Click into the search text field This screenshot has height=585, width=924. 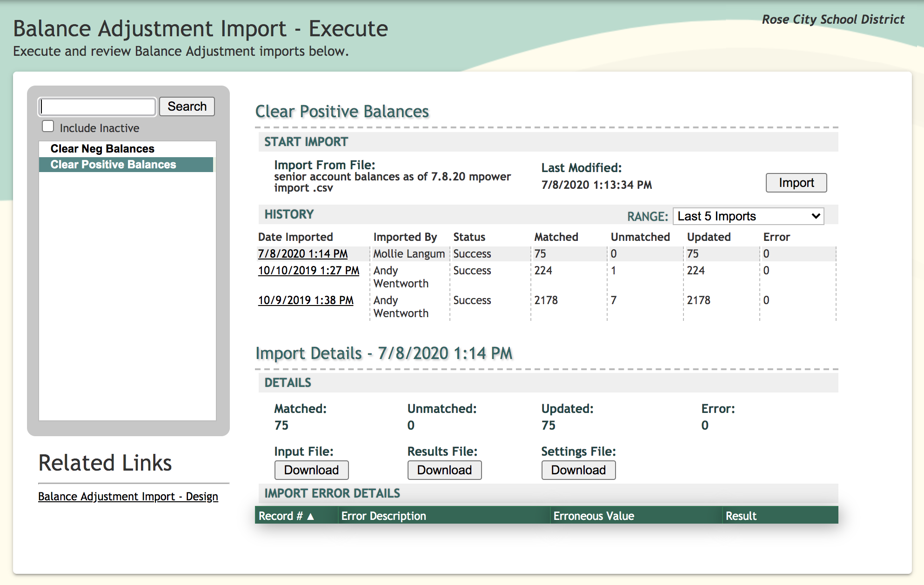pyautogui.click(x=97, y=106)
